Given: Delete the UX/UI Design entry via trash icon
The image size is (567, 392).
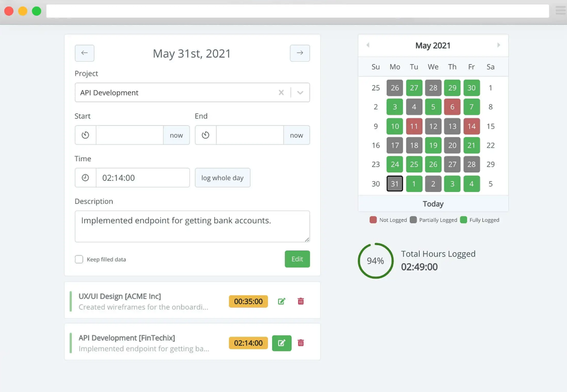Looking at the screenshot, I should tap(301, 301).
